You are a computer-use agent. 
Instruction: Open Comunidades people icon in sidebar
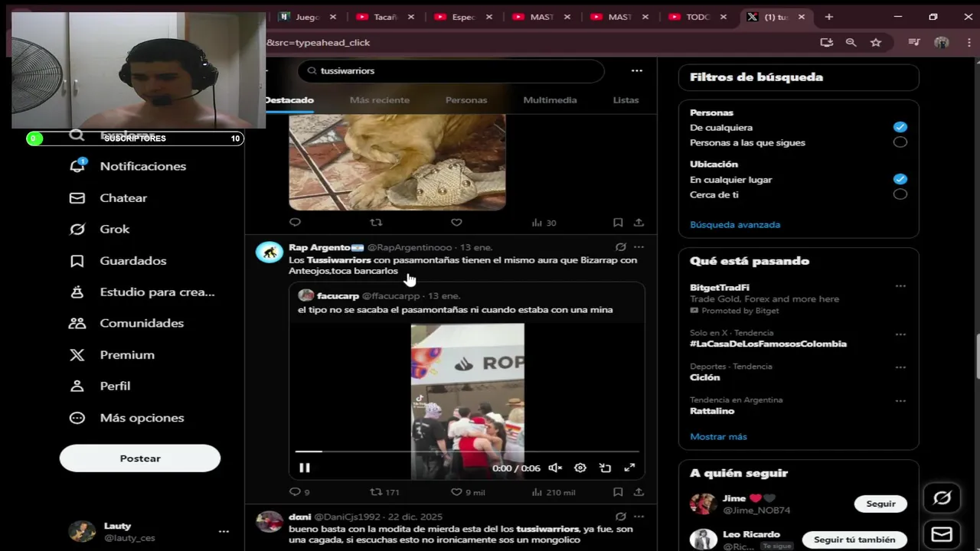pyautogui.click(x=77, y=323)
